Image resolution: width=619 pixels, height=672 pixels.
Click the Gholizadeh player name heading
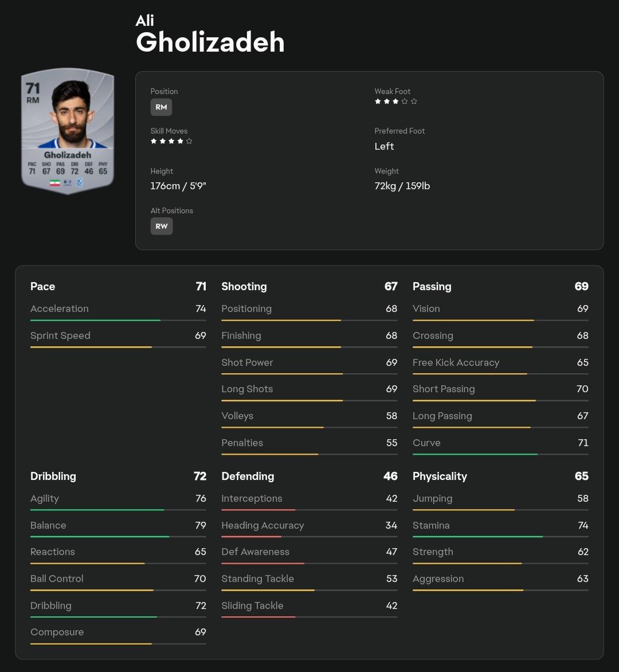(x=210, y=41)
